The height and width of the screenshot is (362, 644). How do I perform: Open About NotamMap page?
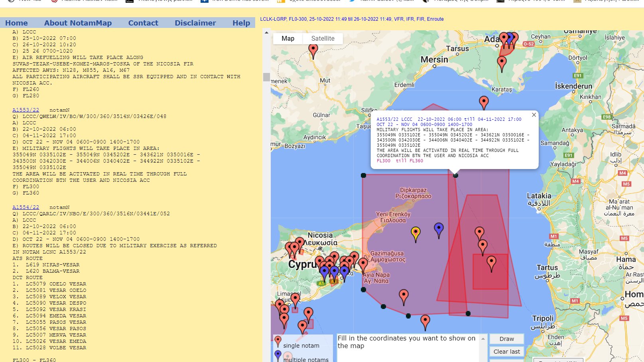tap(78, 23)
